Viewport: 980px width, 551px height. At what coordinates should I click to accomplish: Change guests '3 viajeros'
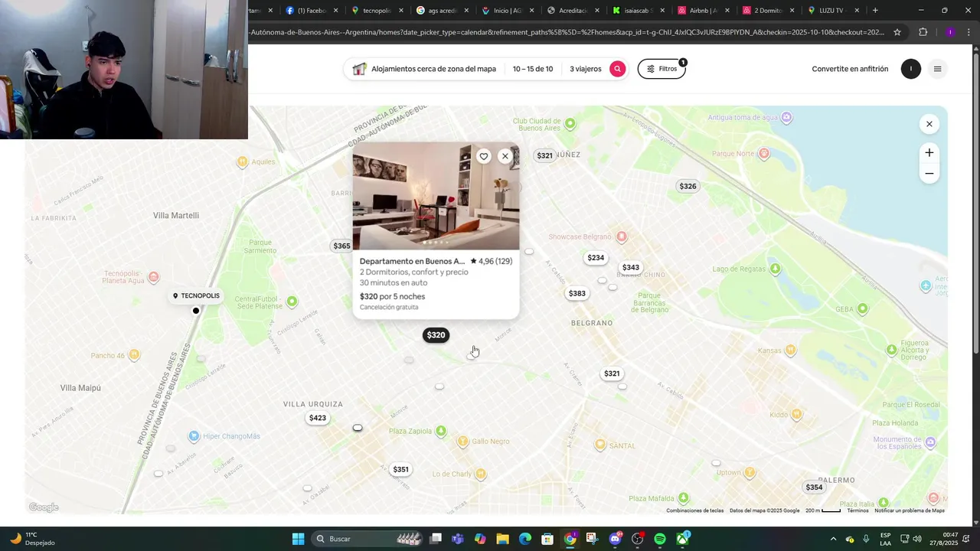[x=586, y=69]
